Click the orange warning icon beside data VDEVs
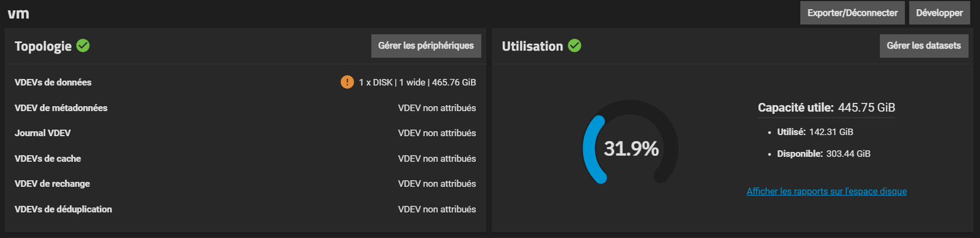The width and height of the screenshot is (980, 238). click(x=347, y=82)
